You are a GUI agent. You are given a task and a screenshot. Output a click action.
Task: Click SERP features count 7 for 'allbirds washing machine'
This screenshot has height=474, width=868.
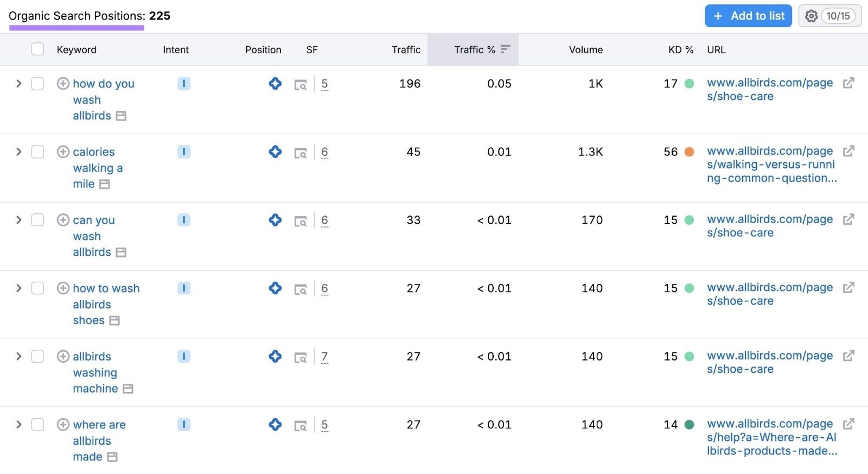(324, 357)
